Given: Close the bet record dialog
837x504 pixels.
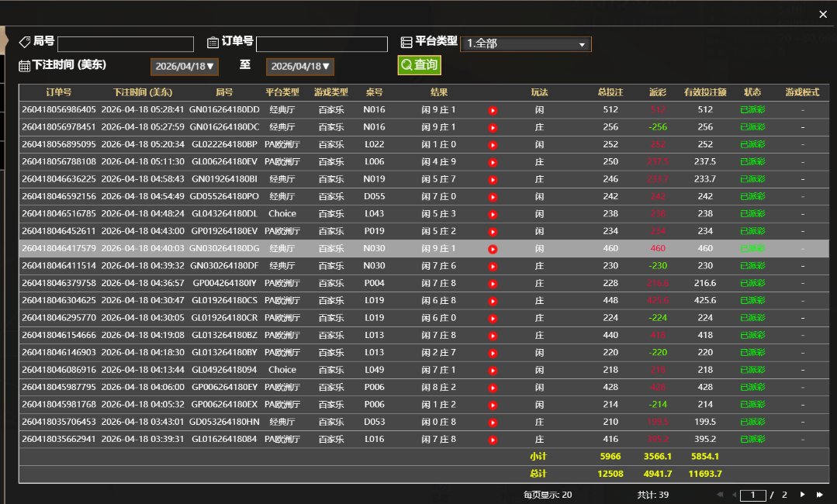Looking at the screenshot, I should (x=823, y=14).
